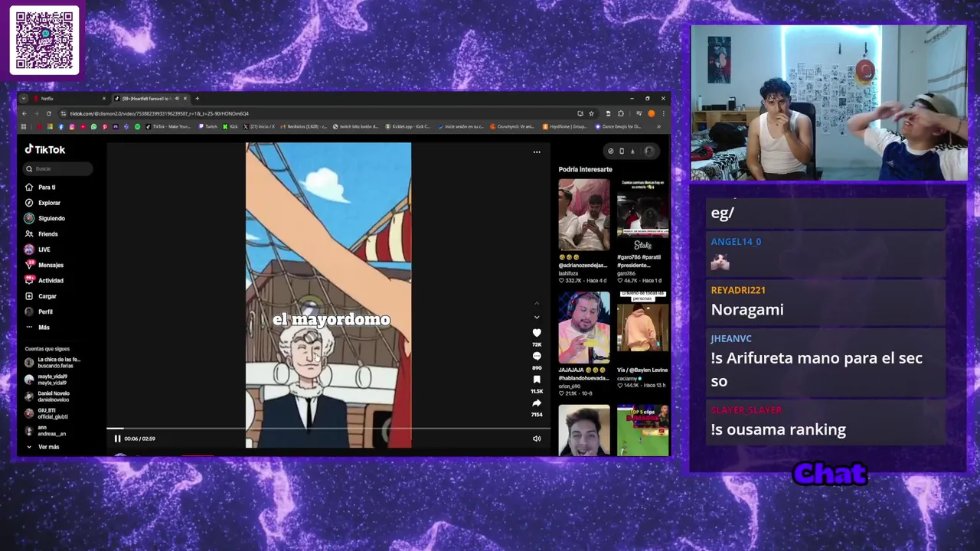This screenshot has width=980, height=551.
Task: Open video three-dots options menu
Action: (x=537, y=152)
